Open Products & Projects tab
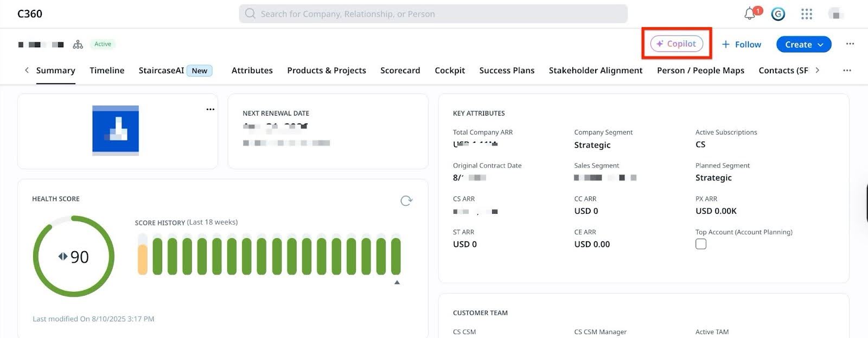Screen dimensions: 868x338 pos(327,71)
